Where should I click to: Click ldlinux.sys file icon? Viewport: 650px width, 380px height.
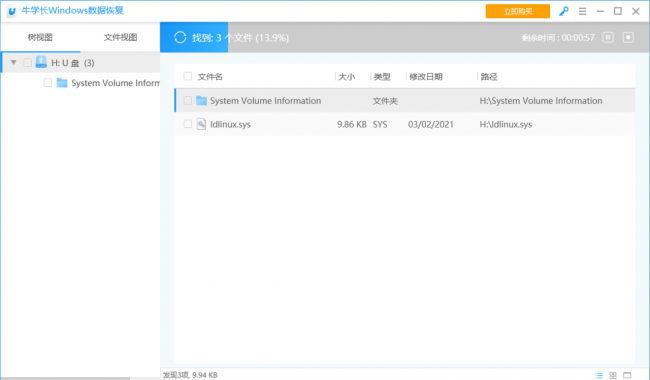[201, 124]
